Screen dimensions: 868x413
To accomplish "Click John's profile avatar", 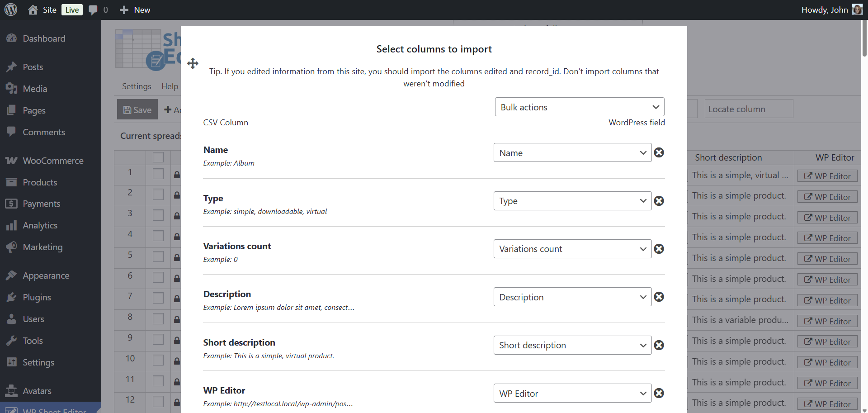I will point(857,9).
